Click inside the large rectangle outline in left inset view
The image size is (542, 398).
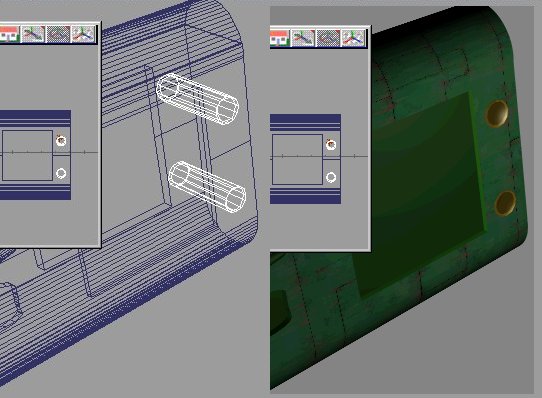coord(28,155)
